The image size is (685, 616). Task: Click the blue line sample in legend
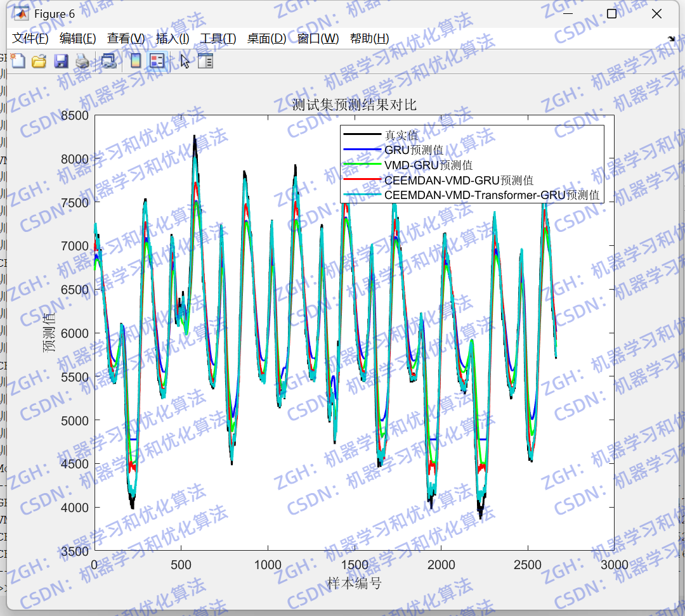362,150
